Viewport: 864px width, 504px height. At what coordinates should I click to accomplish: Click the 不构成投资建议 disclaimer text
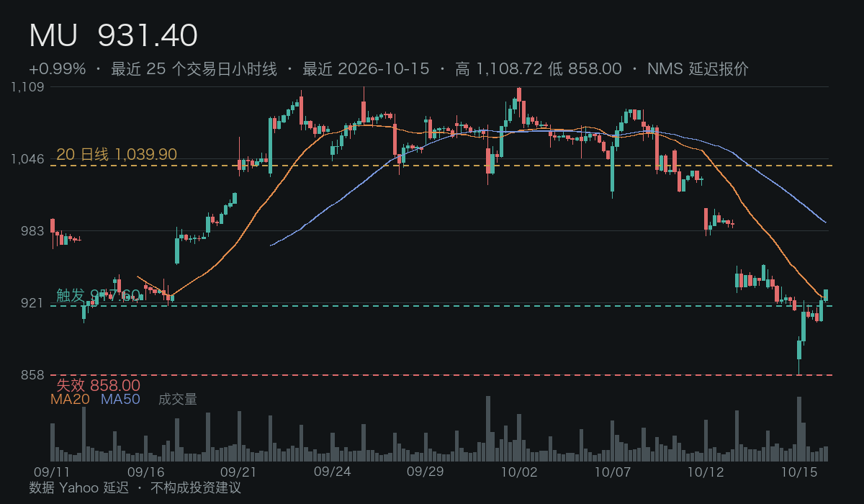(x=195, y=488)
